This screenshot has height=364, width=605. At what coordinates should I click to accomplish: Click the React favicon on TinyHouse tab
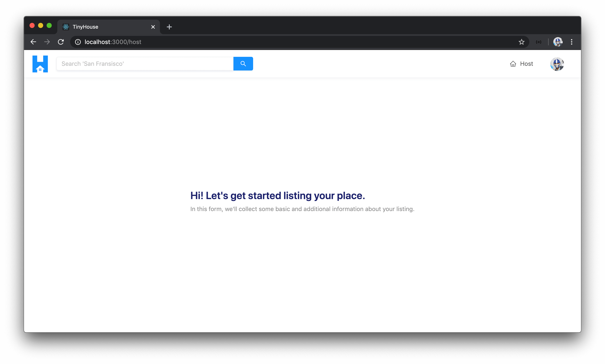tap(66, 27)
